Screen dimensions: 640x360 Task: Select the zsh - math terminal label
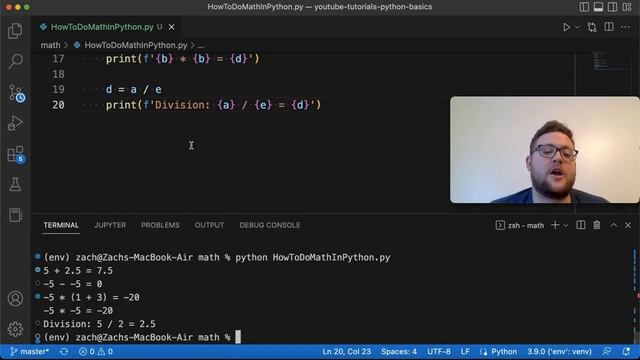[520, 225]
